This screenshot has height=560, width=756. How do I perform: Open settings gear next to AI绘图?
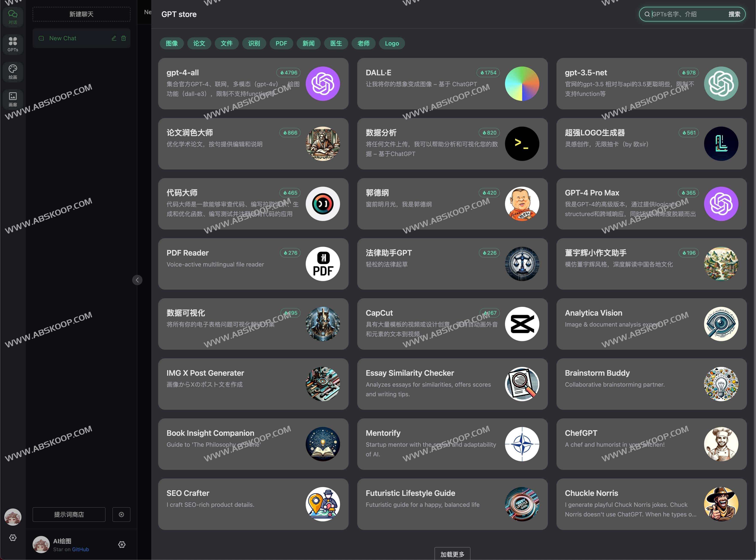pyautogui.click(x=122, y=544)
